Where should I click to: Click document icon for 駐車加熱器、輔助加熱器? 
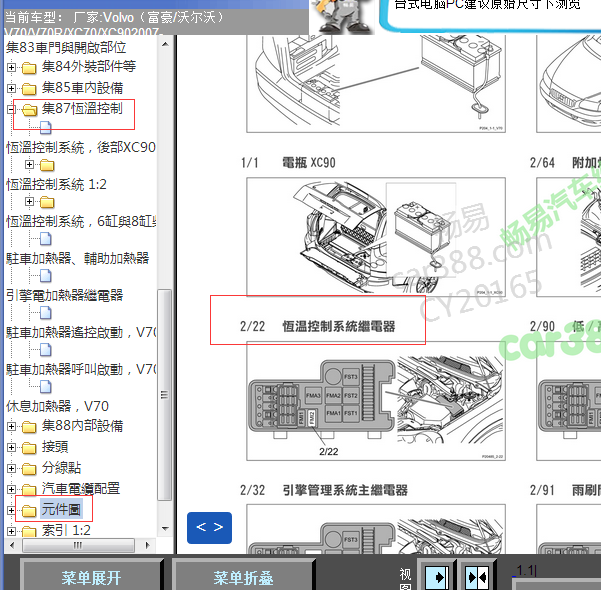46,239
